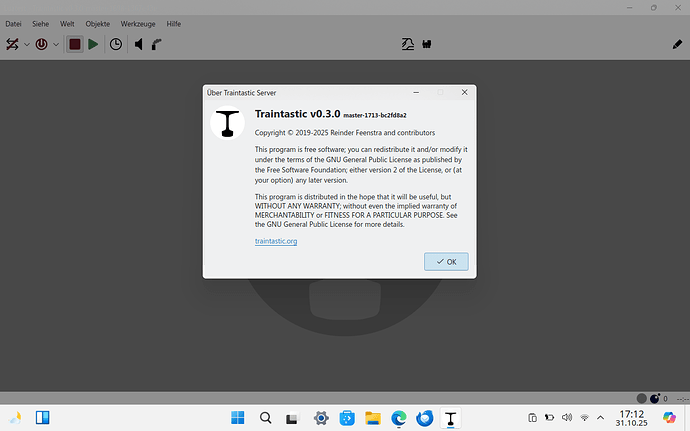The height and width of the screenshot is (431, 690).
Task: Expand the power icon dropdown arrow
Action: tap(56, 44)
